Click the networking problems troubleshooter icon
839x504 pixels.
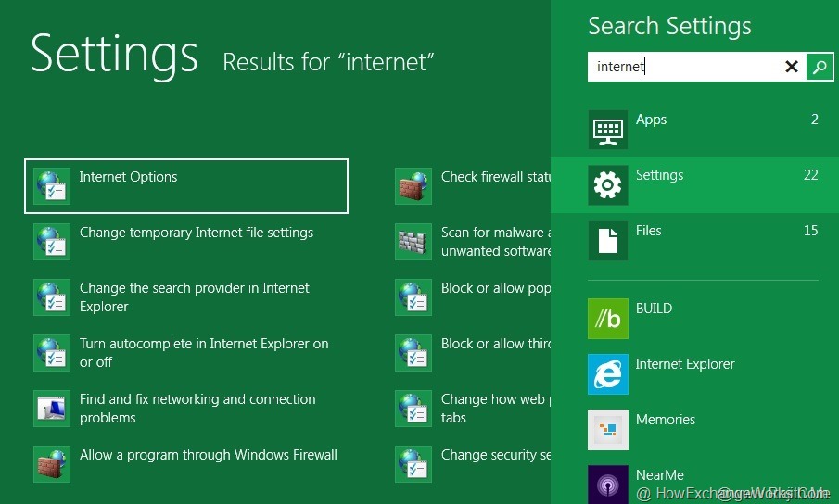click(52, 409)
